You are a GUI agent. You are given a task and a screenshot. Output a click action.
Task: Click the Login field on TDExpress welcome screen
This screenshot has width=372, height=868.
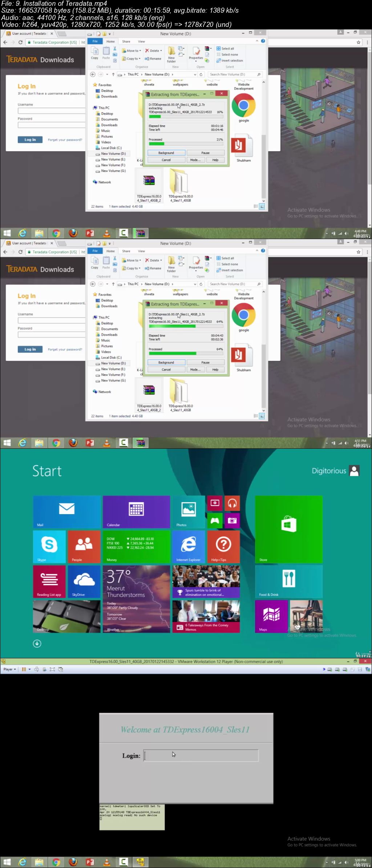pyautogui.click(x=201, y=755)
